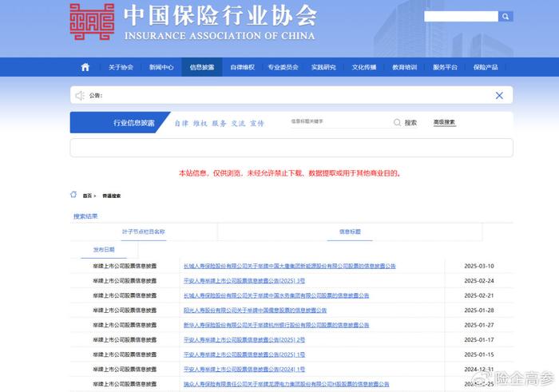Viewport: 559px width, 392px height.
Task: Click the magnifier icon next to 搜索
Action: pos(397,122)
